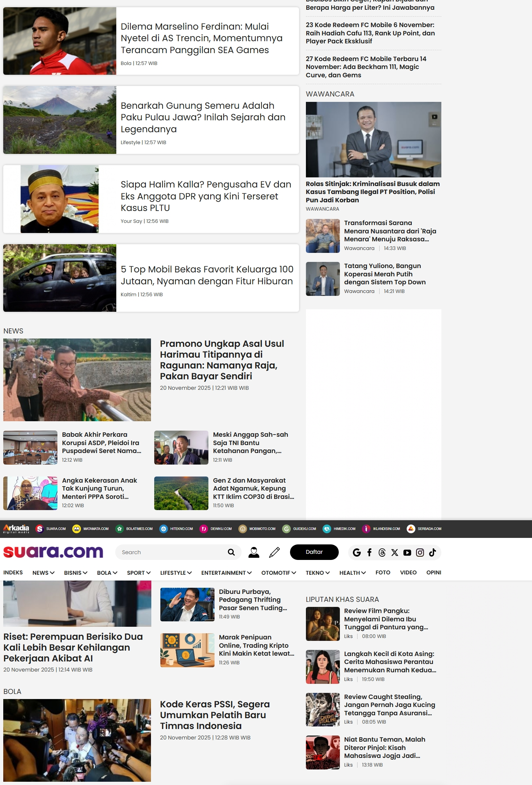
Task: Expand the OTOMOTIF dropdown menu
Action: (278, 573)
